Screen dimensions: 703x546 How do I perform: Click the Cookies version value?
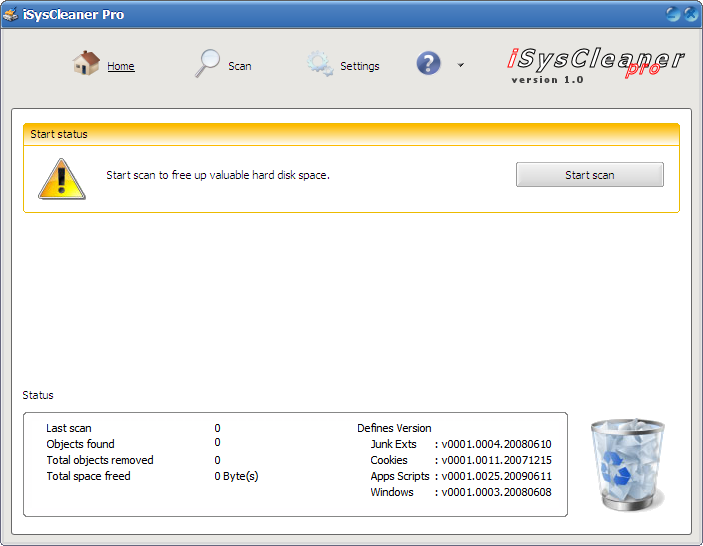click(499, 461)
